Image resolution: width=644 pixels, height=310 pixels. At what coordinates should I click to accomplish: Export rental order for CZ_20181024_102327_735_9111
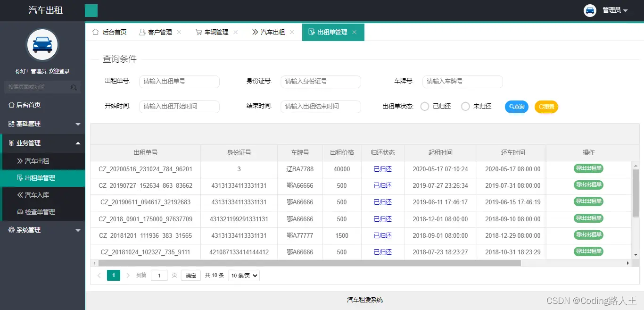(588, 251)
